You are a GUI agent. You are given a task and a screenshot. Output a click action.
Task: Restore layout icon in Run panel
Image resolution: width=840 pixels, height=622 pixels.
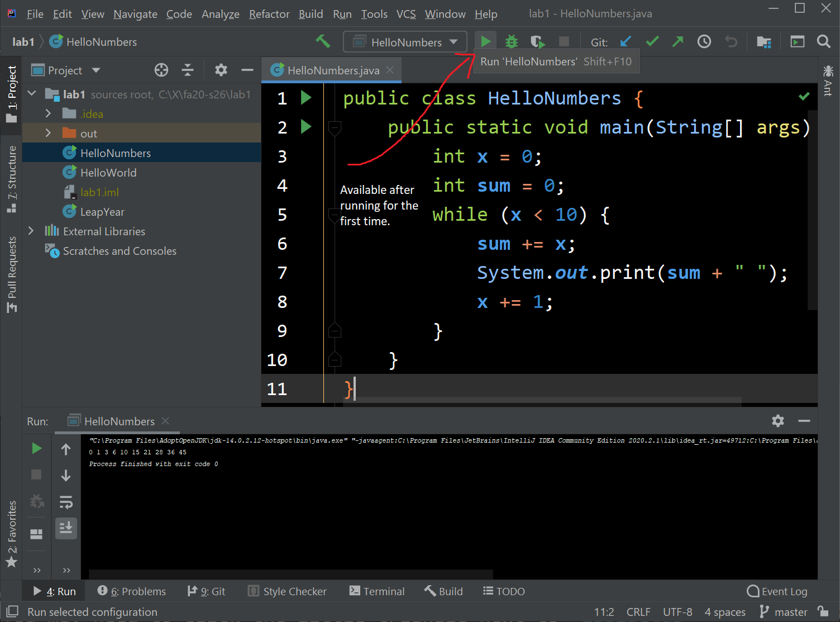[x=36, y=534]
